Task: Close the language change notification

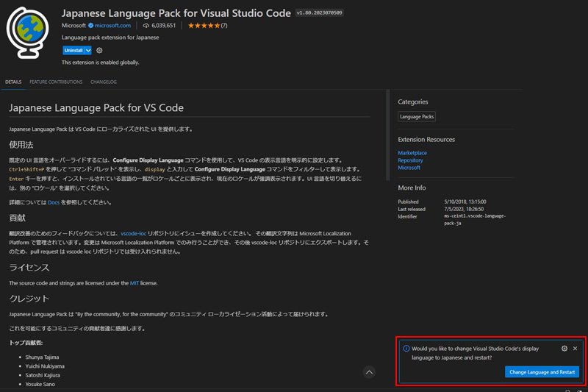Action: (575, 349)
